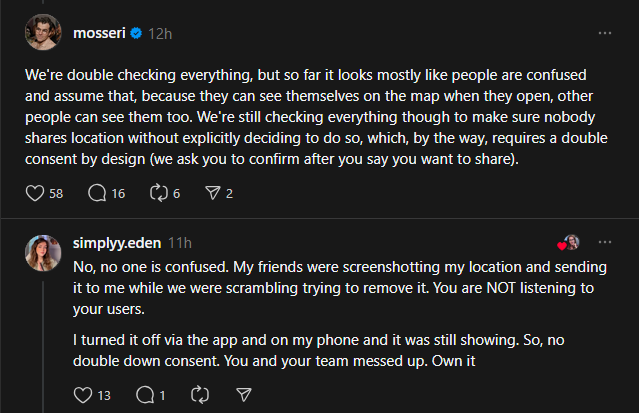Share simplyy.eden's reply via the send icon
Viewport: 639px width, 413px height.
pos(242,394)
